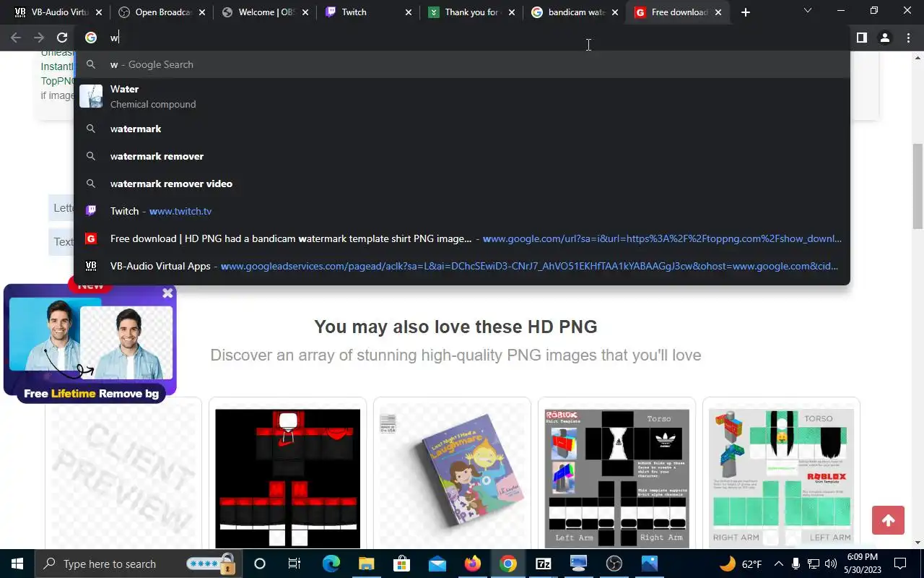The width and height of the screenshot is (924, 578).
Task: Close the Free download tab
Action: click(718, 12)
